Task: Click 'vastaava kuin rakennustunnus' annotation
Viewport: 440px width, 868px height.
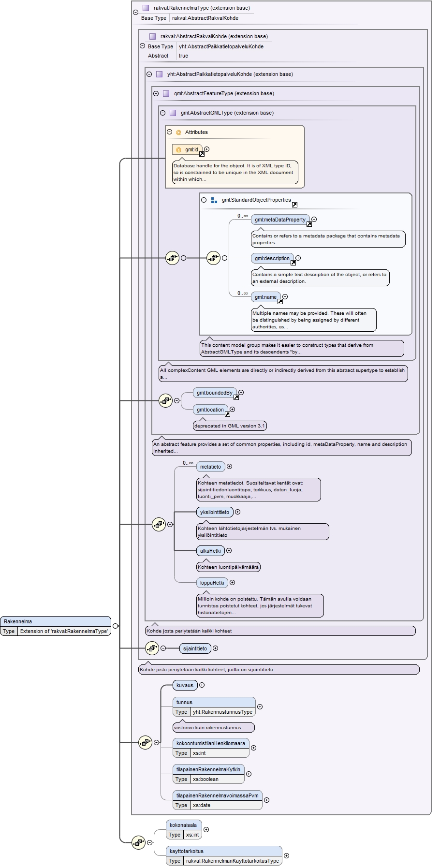Action: click(213, 727)
